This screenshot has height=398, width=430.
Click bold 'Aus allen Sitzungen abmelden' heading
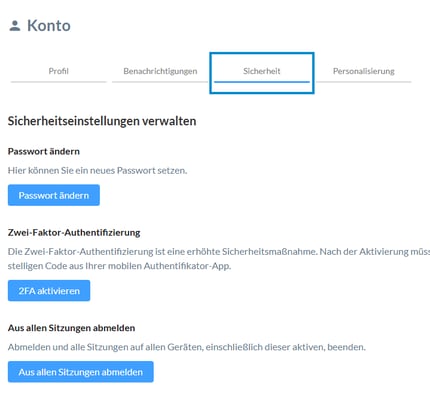(71, 328)
